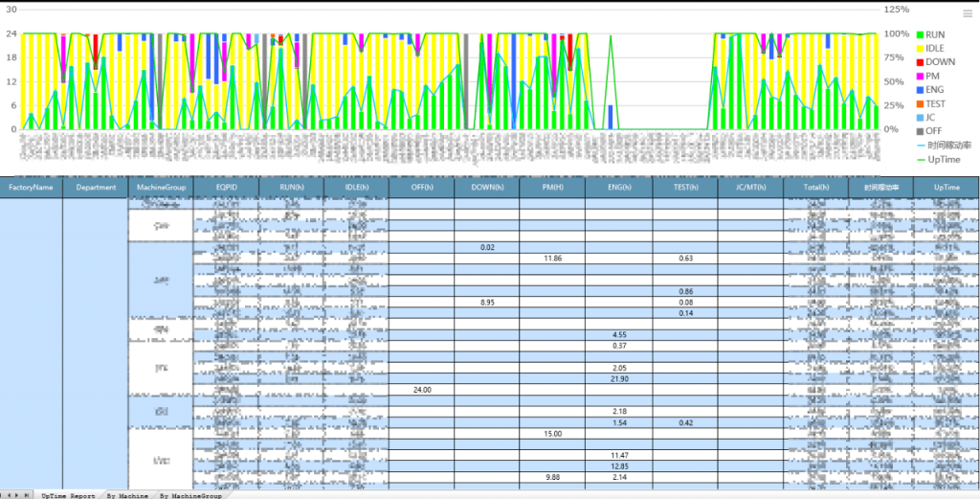
Task: Select the ENG cell showing 12.85
Action: click(x=619, y=466)
